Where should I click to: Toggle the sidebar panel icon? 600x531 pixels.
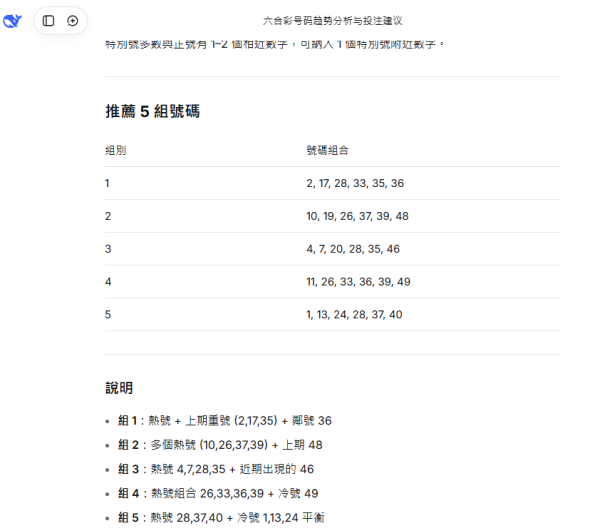(x=48, y=21)
